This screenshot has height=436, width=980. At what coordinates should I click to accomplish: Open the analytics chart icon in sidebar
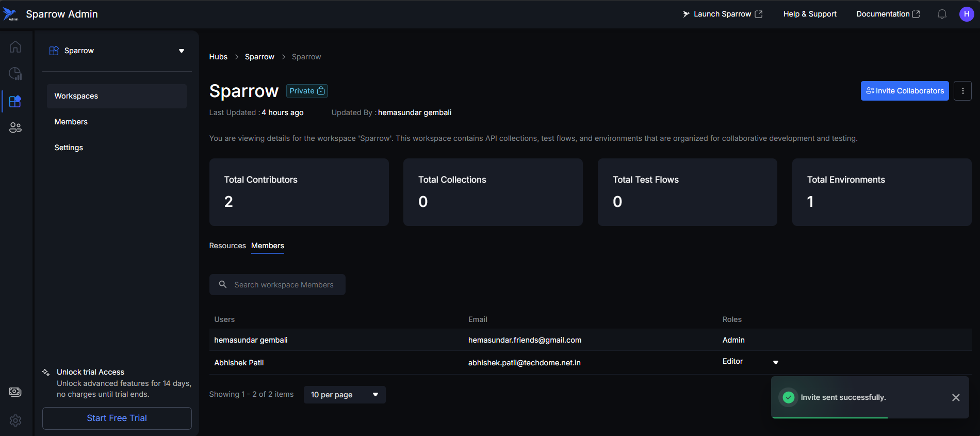pos(15,74)
